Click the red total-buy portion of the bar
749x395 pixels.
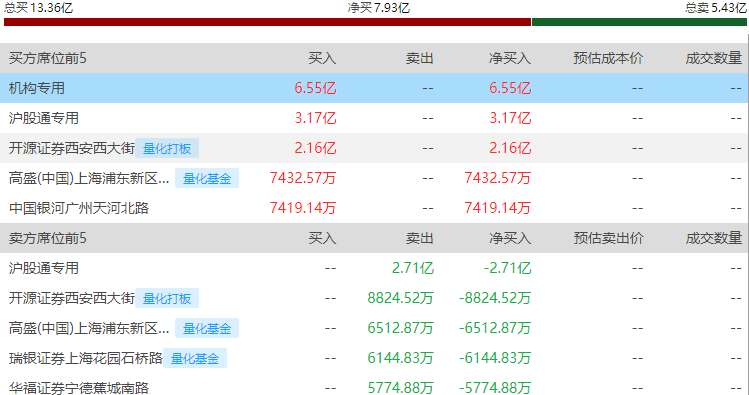(x=268, y=22)
